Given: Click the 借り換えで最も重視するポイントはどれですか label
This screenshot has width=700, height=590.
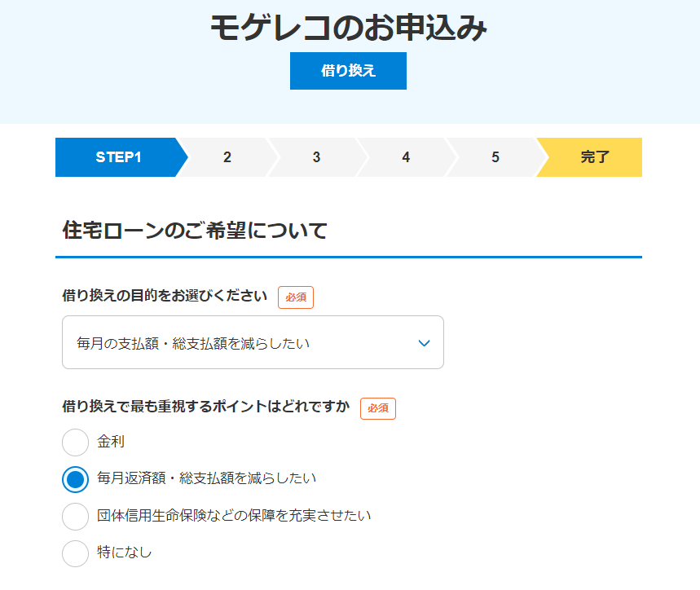Looking at the screenshot, I should click(x=206, y=407).
